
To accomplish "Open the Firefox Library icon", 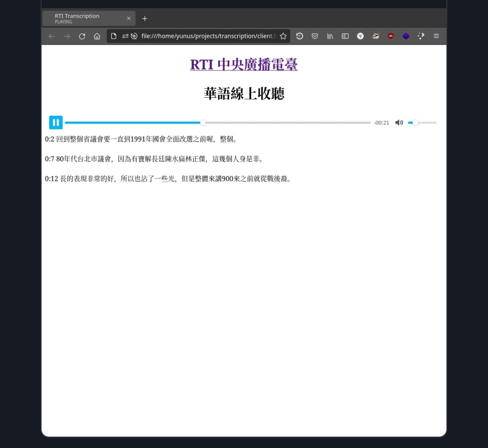I will click(x=330, y=36).
